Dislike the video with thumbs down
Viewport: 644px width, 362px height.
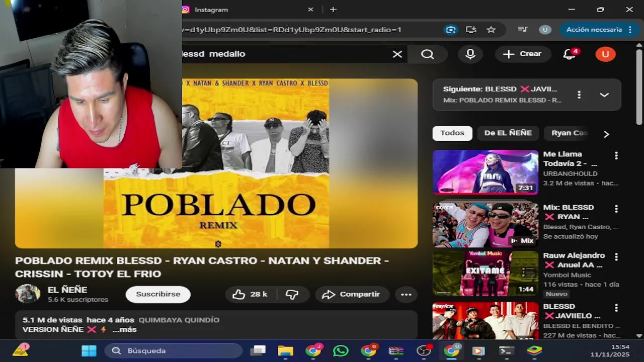(x=292, y=294)
